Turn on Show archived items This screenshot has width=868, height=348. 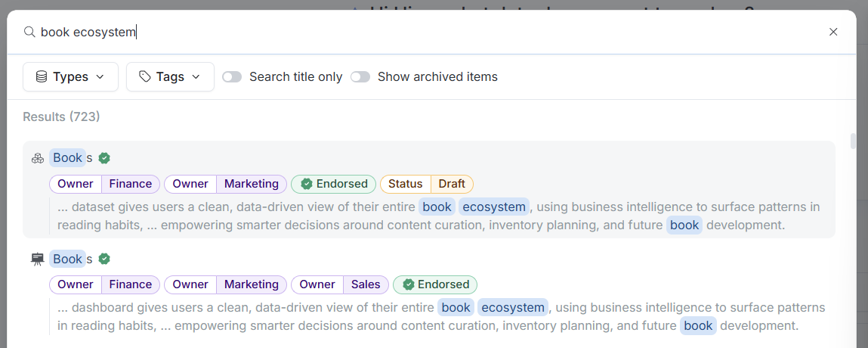(x=360, y=76)
